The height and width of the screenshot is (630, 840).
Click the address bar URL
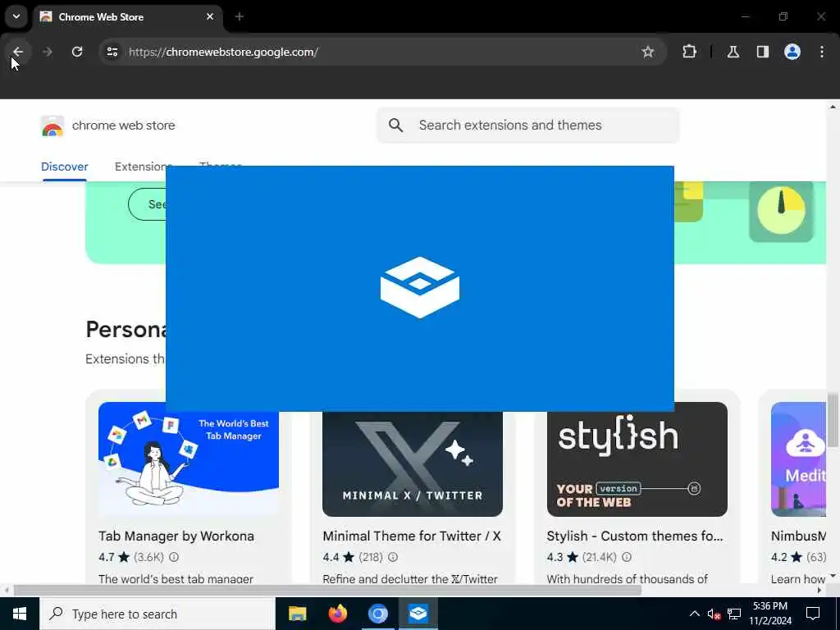point(223,52)
